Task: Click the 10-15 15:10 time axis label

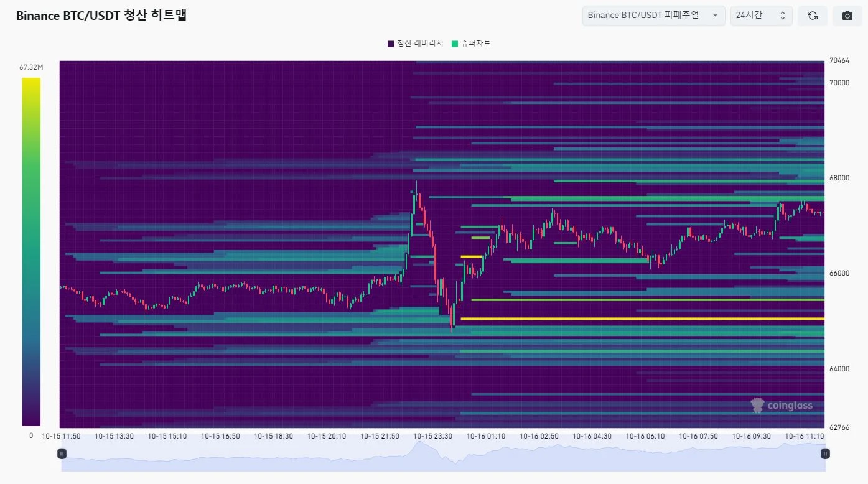Action: 167,436
